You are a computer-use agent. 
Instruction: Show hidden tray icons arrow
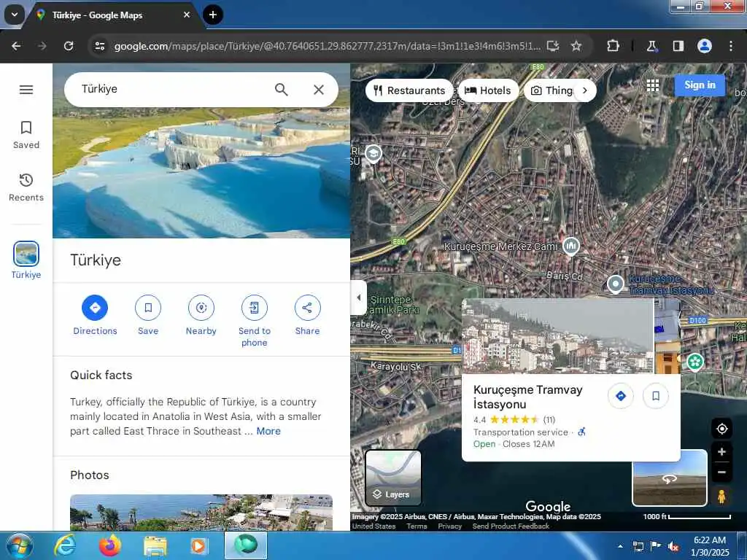620,546
